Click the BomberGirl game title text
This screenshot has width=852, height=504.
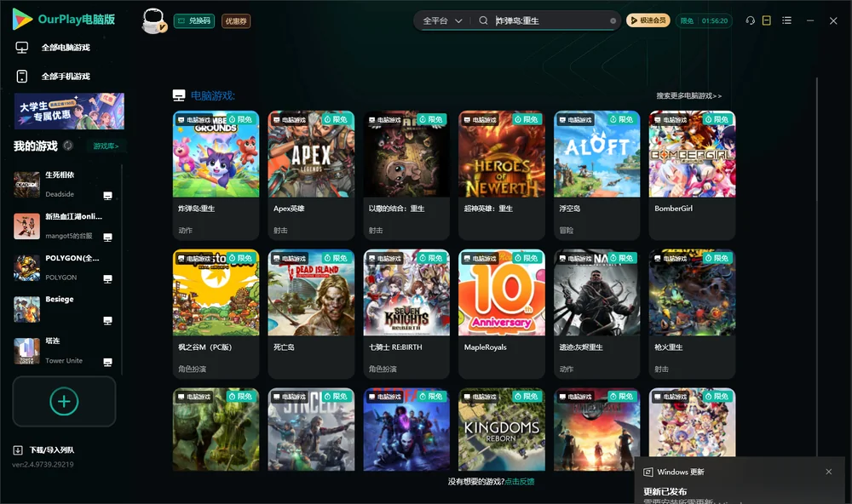click(x=674, y=209)
